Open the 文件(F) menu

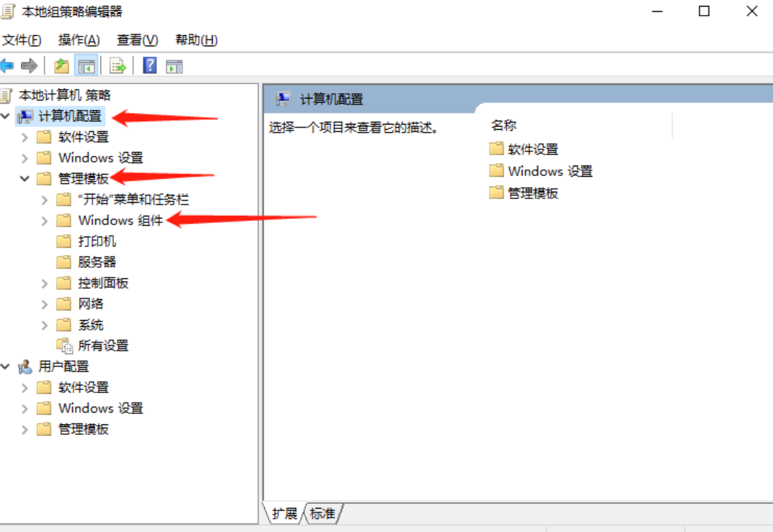[x=22, y=40]
